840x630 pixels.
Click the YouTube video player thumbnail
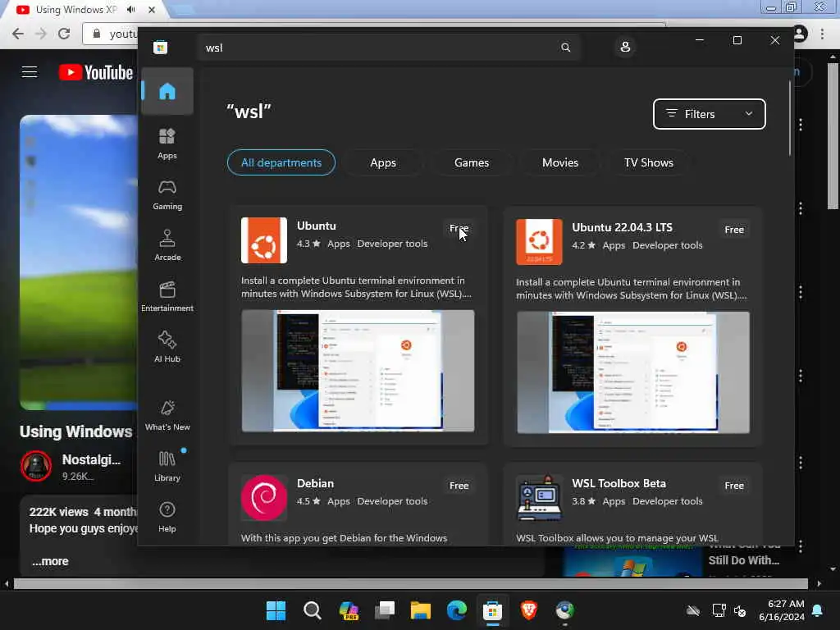pos(79,262)
